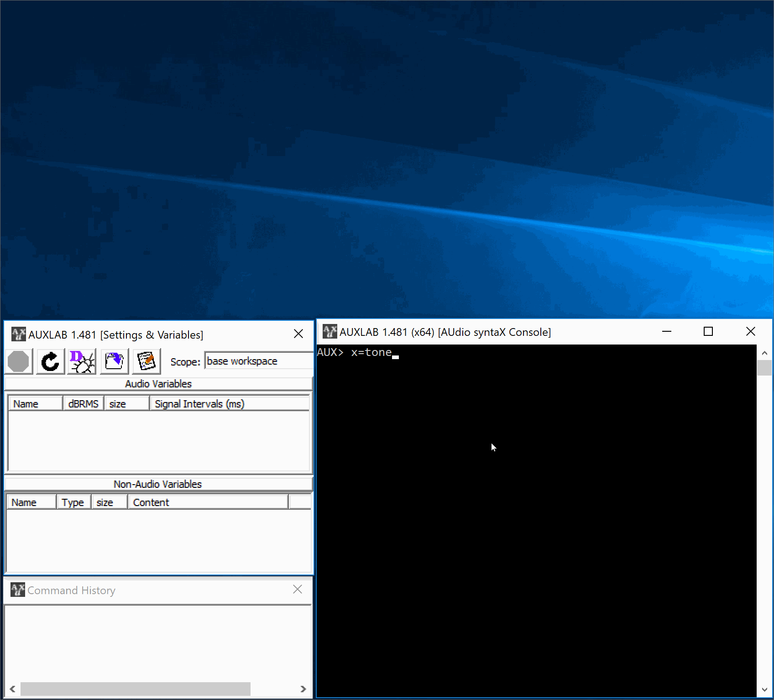Click the Audio Variables section header
This screenshot has height=700, width=774.
coord(158,384)
